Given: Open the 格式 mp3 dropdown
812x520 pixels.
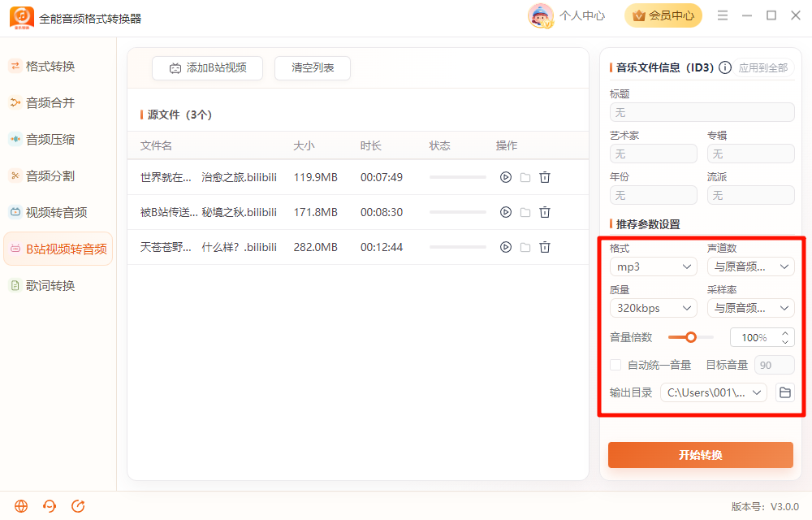Looking at the screenshot, I should coord(654,266).
